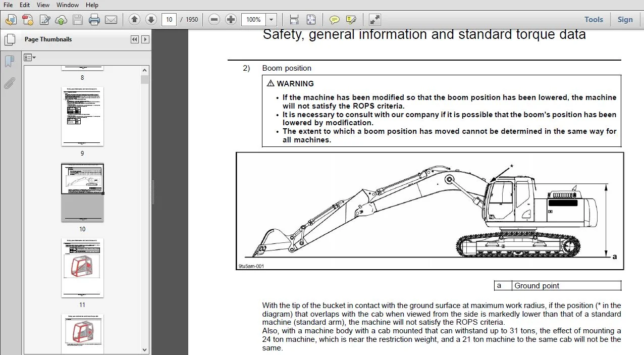Open the Edit menu
Image resolution: width=644 pixels, height=355 pixels.
click(x=24, y=5)
